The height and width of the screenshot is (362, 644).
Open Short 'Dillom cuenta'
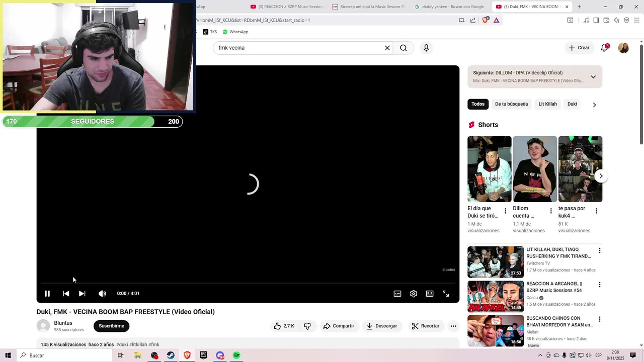click(x=535, y=169)
